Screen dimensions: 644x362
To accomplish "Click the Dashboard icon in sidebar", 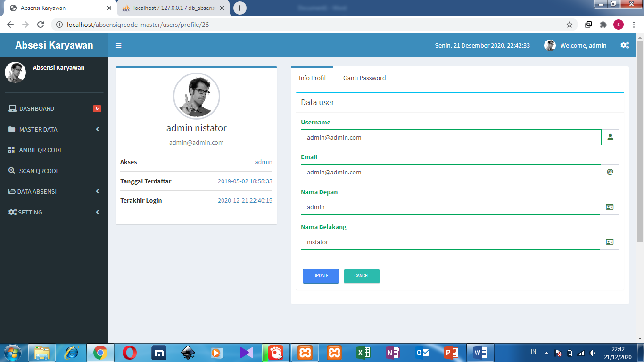I will pos(13,108).
